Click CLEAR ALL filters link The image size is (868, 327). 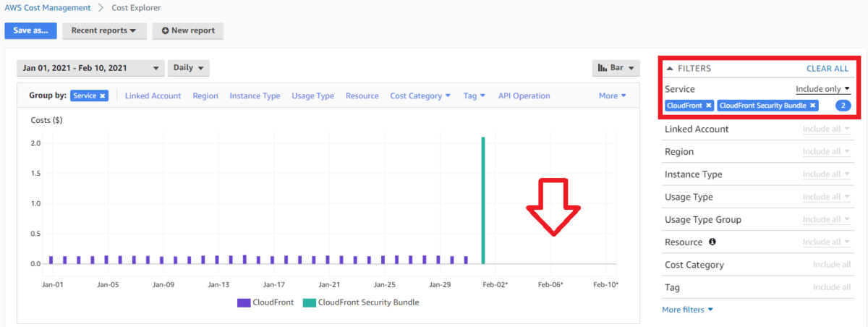tap(827, 69)
